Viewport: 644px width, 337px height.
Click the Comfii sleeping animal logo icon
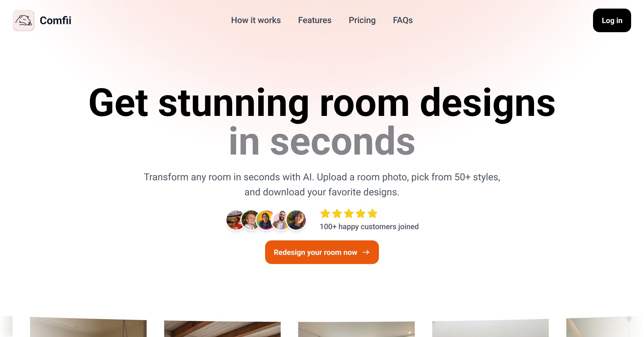[24, 20]
